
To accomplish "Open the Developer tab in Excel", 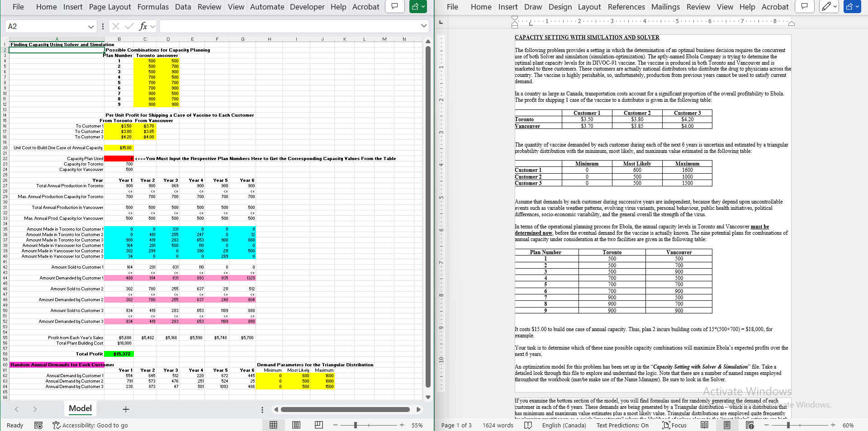I will (307, 7).
